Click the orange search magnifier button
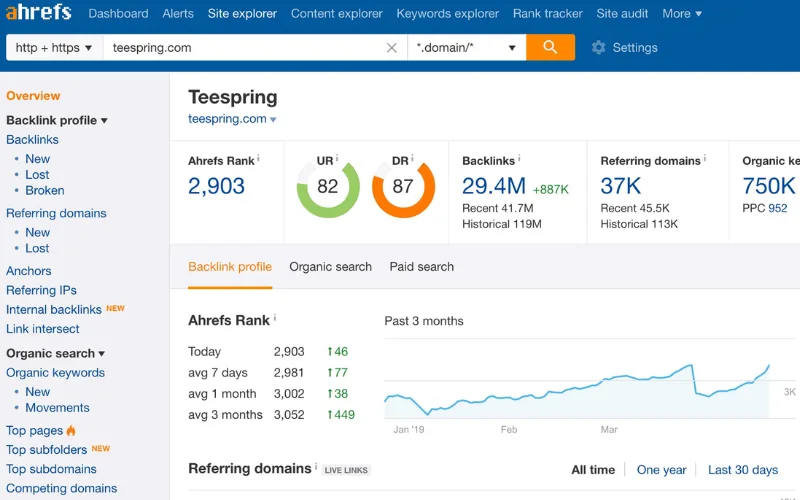 pos(550,47)
